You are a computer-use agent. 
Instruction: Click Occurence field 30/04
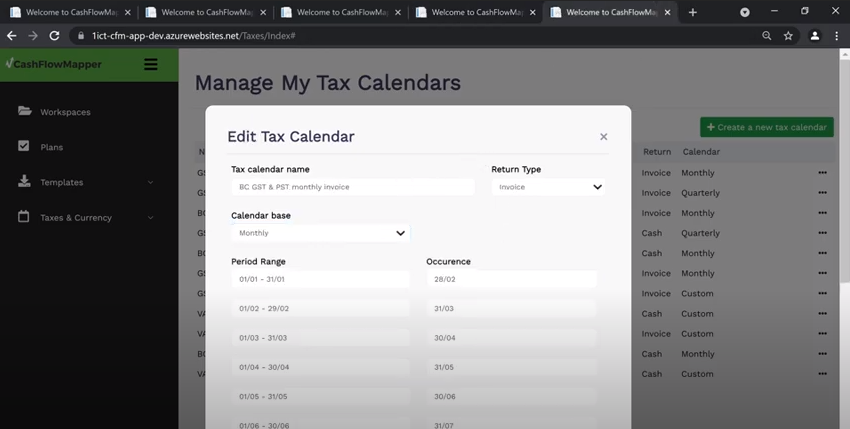511,338
